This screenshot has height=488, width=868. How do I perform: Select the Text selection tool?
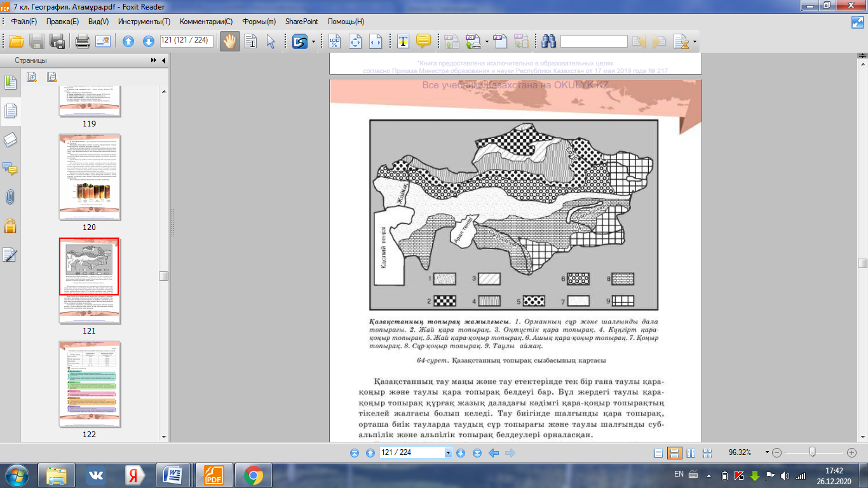[x=250, y=41]
